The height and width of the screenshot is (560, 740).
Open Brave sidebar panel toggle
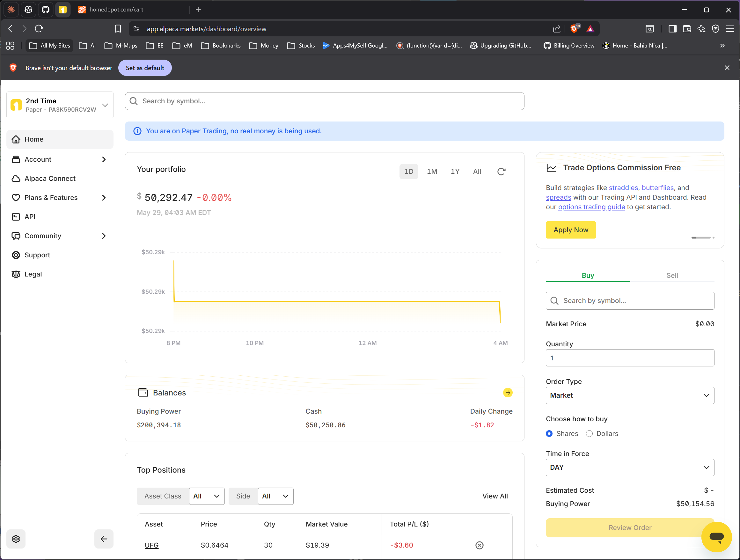pyautogui.click(x=672, y=29)
